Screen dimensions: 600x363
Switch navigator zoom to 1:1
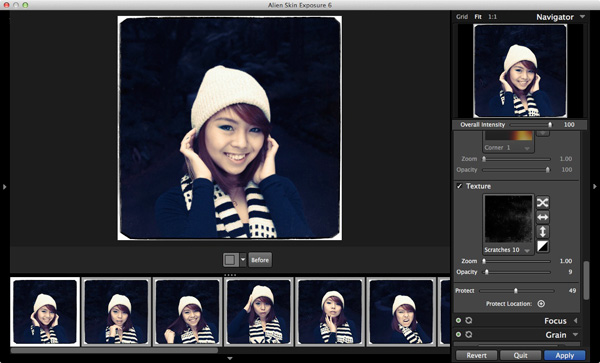[492, 17]
